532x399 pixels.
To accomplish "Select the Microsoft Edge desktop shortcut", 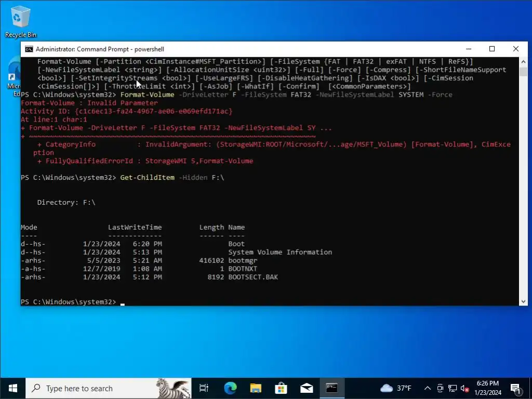I will click(x=14, y=76).
